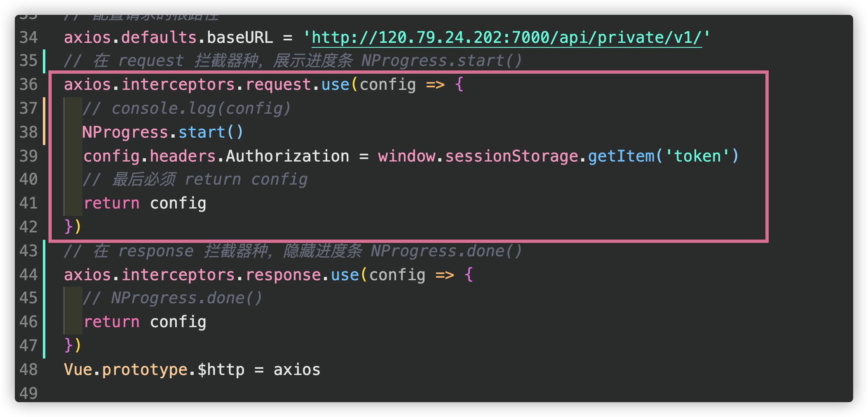Place cursor on Authorization property
The image size is (868, 417).
(x=287, y=156)
